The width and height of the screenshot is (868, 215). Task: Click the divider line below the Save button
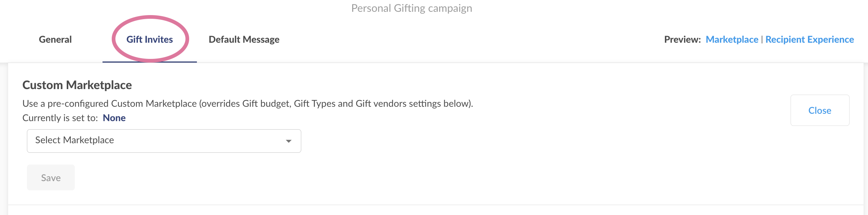pyautogui.click(x=436, y=205)
